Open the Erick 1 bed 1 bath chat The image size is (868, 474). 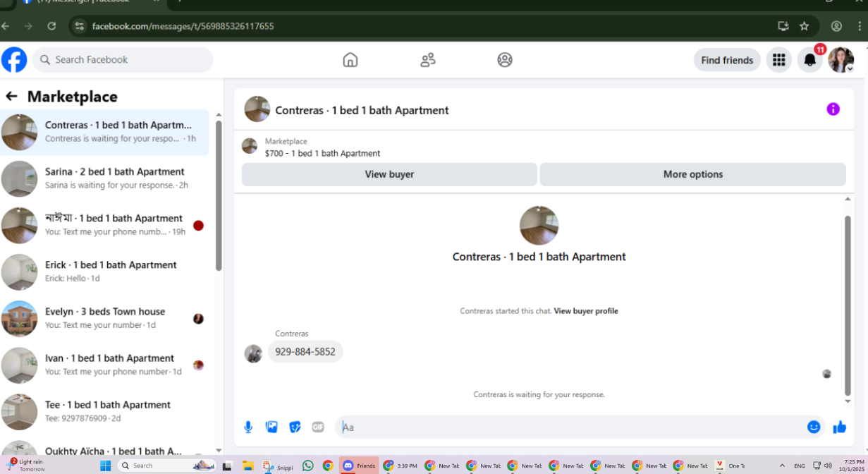104,272
